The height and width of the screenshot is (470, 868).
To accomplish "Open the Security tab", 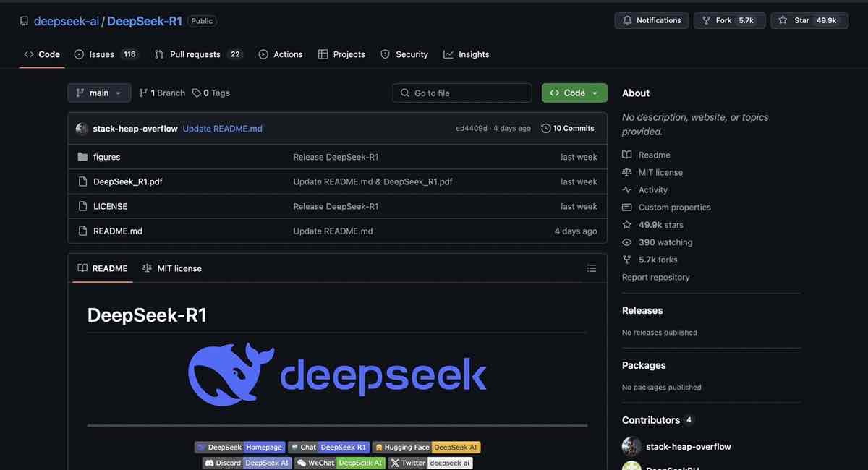I will click(404, 54).
